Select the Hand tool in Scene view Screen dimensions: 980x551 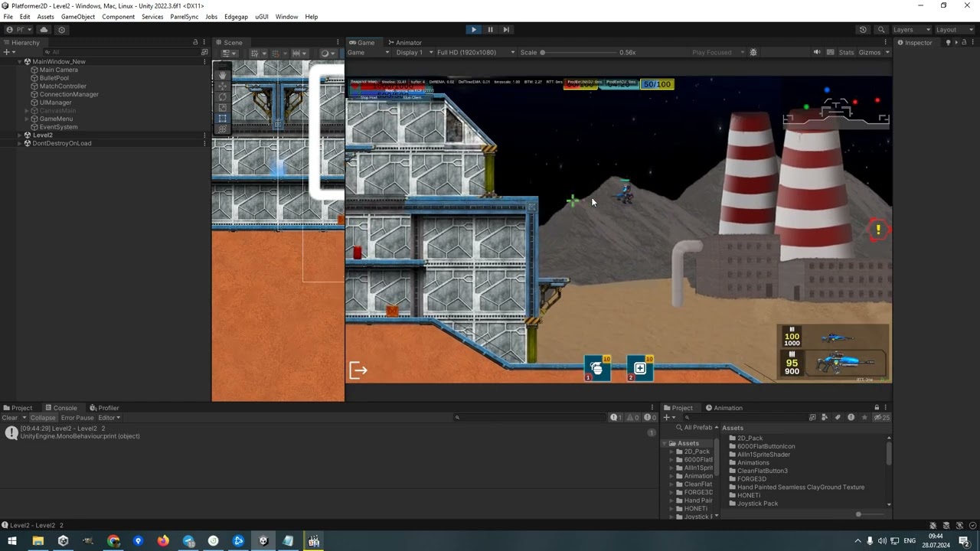click(223, 75)
